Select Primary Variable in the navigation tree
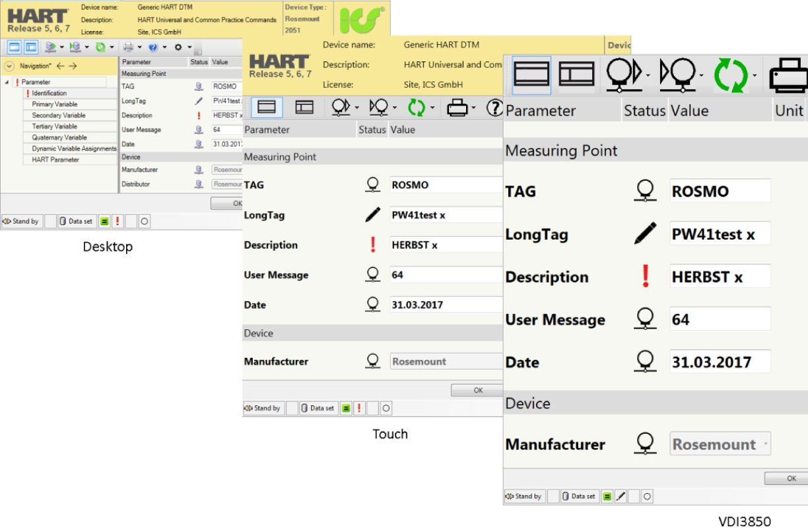 pyautogui.click(x=55, y=104)
